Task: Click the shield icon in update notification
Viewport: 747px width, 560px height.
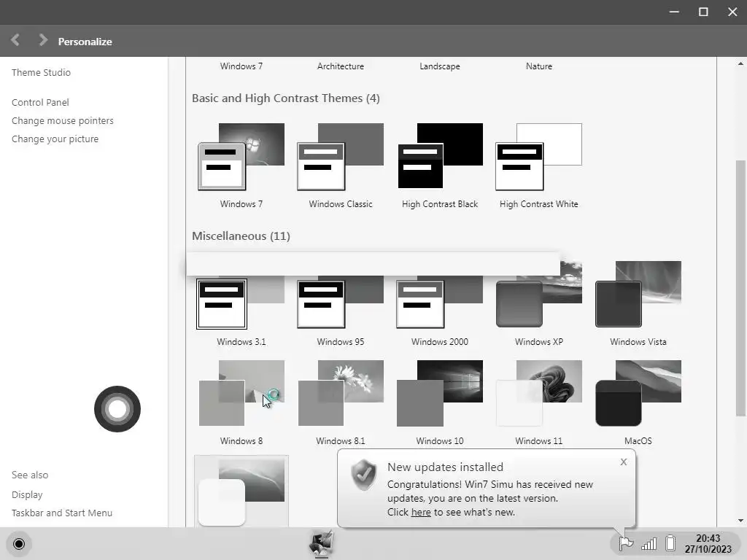Action: click(x=363, y=474)
